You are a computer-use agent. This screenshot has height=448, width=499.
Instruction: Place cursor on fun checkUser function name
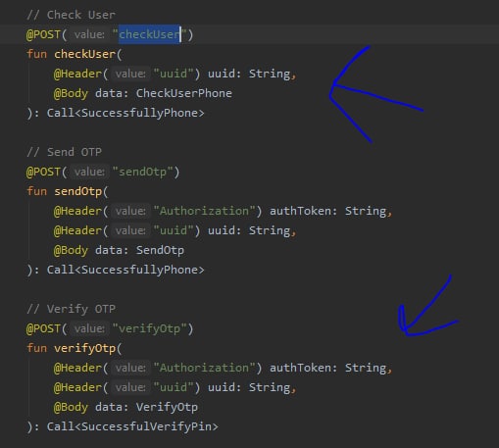click(x=85, y=54)
